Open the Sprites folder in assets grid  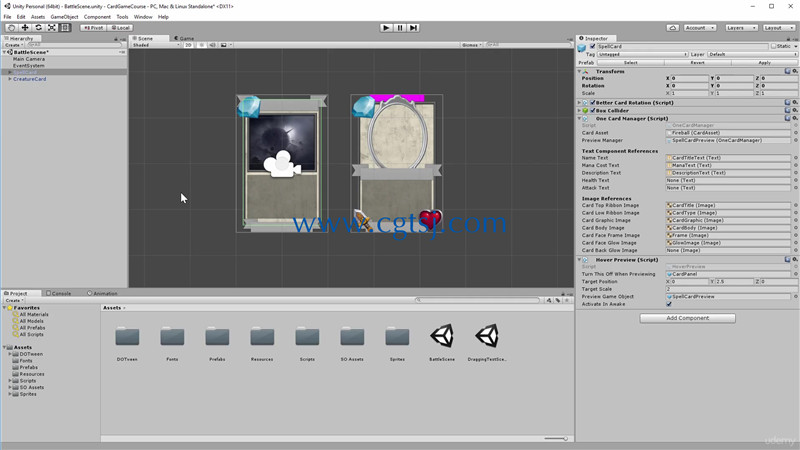(x=397, y=336)
